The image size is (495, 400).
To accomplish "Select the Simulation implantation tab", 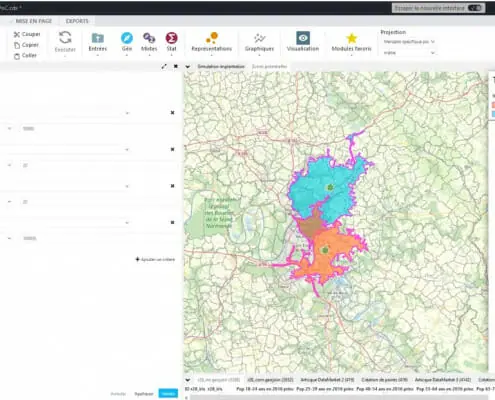I will [221, 66].
